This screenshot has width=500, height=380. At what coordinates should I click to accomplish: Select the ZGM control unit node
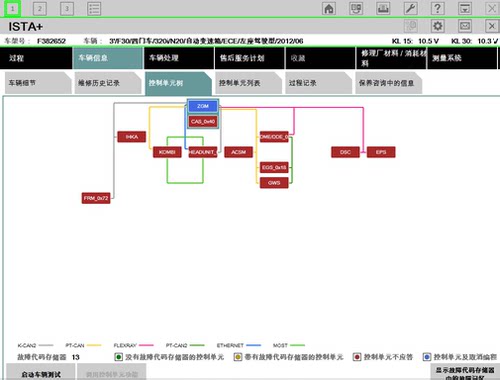pos(203,106)
